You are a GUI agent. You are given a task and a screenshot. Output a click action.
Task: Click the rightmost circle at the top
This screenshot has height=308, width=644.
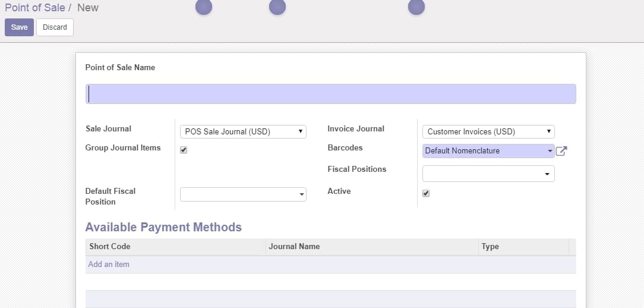point(416,7)
